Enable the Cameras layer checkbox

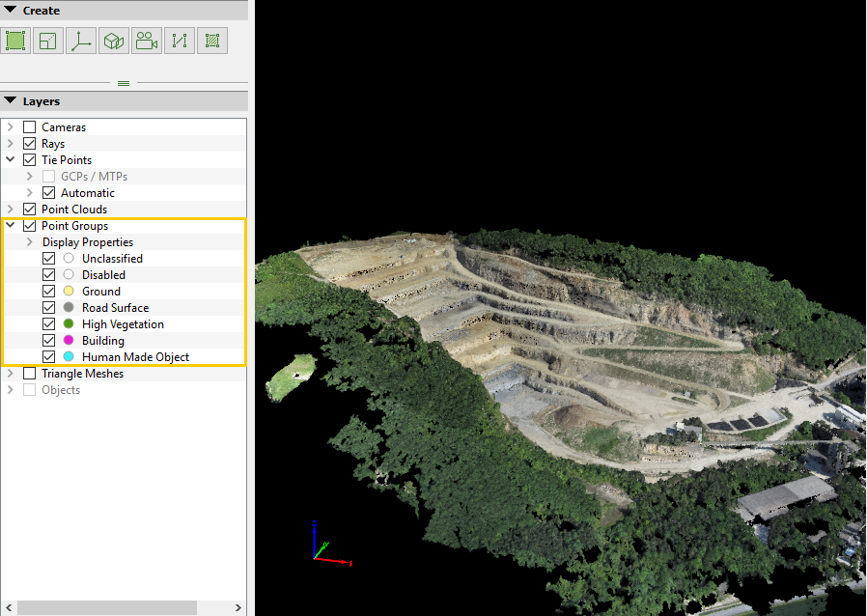click(30, 127)
